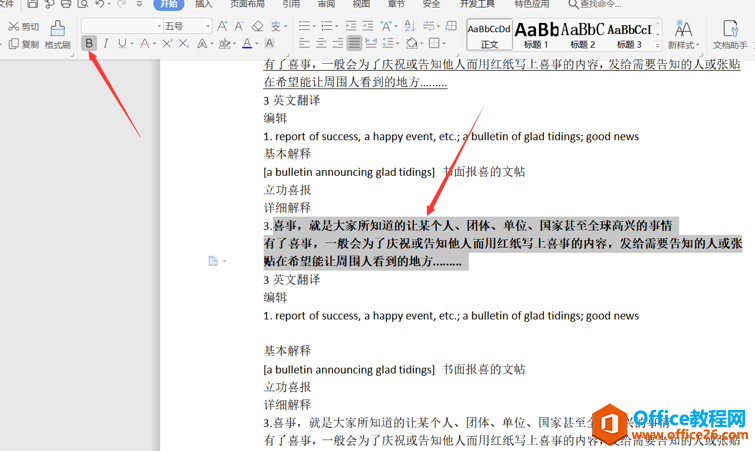
Task: Toggle Underline formatting button
Action: (122, 43)
